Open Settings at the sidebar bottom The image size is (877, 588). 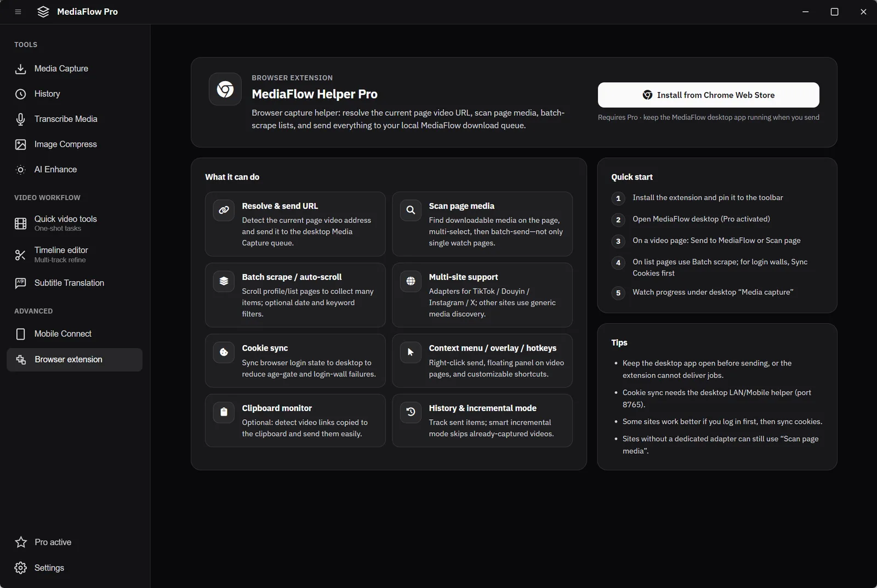pos(75,568)
